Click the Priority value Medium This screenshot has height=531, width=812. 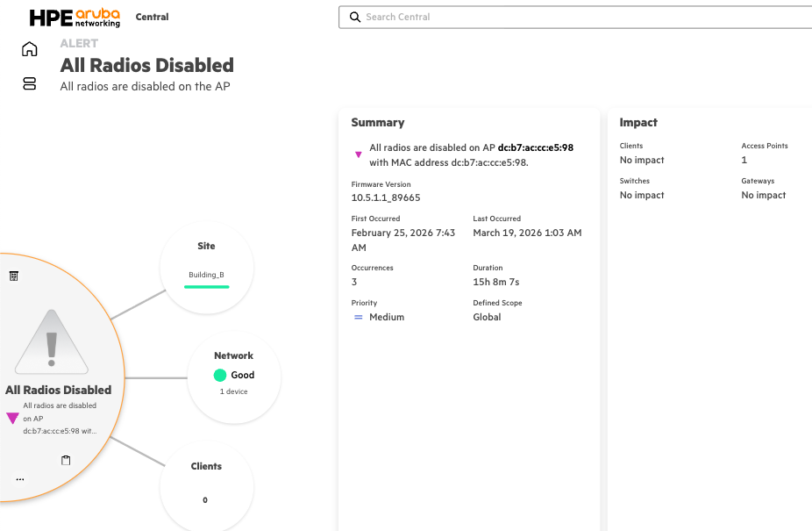point(387,317)
